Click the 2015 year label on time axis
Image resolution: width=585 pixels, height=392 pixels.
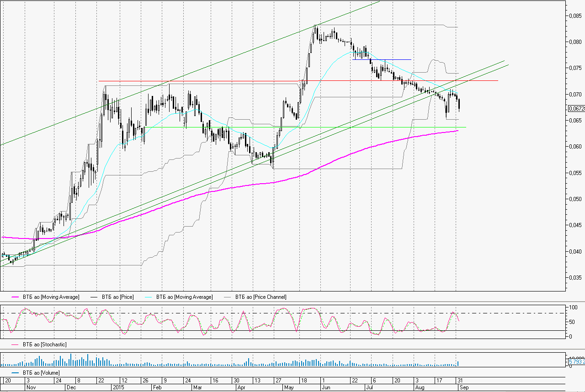tap(119, 387)
